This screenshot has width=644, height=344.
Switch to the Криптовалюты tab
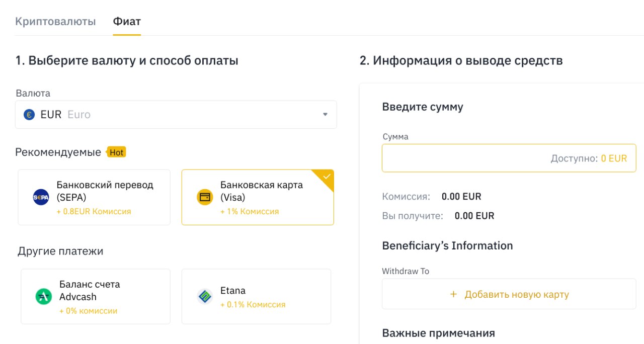55,22
